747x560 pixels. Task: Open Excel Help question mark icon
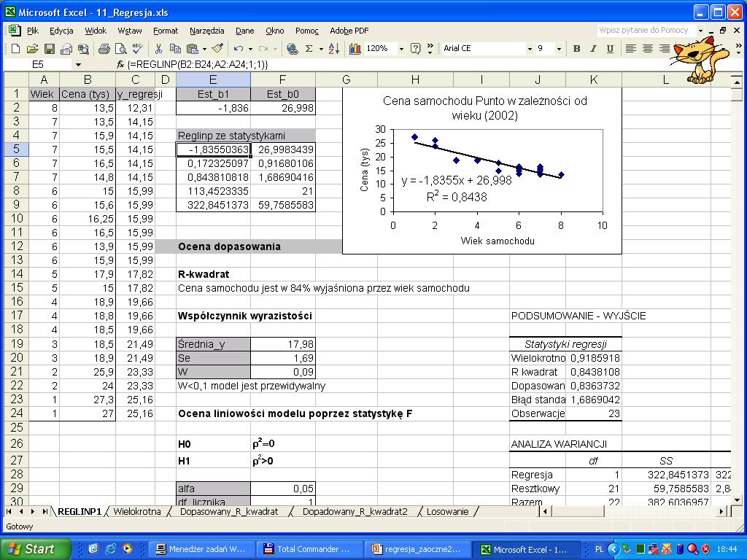click(415, 49)
